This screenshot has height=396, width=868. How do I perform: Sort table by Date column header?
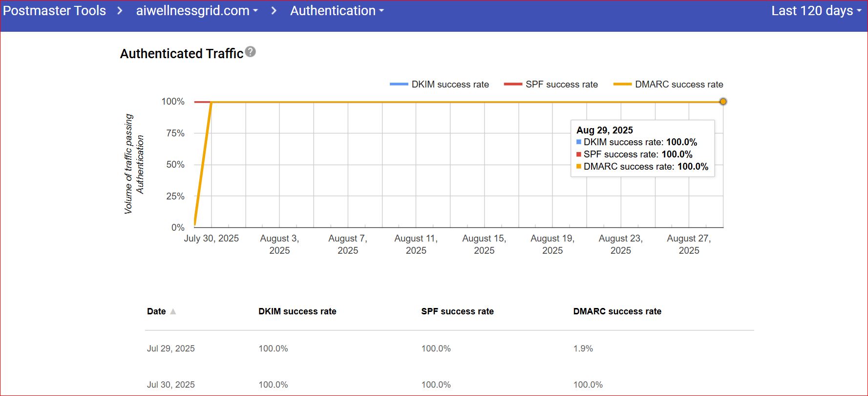point(156,311)
